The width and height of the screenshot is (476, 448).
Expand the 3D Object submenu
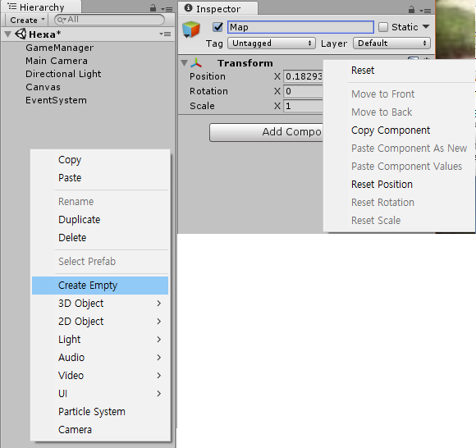pyautogui.click(x=100, y=304)
